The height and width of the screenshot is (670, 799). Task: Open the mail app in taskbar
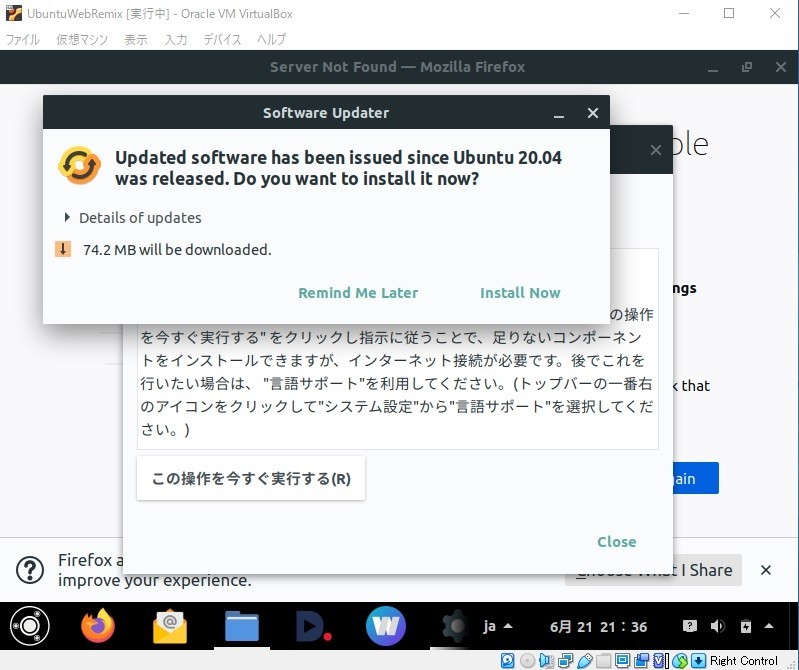[x=170, y=626]
